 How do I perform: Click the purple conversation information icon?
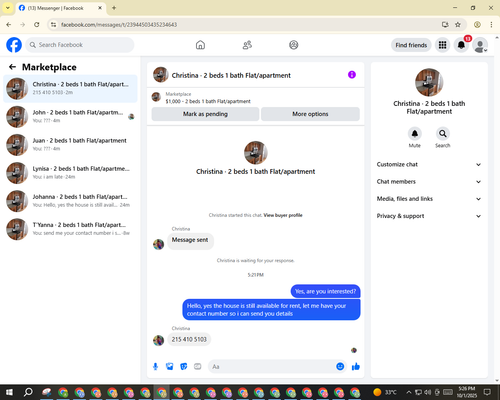pos(352,75)
